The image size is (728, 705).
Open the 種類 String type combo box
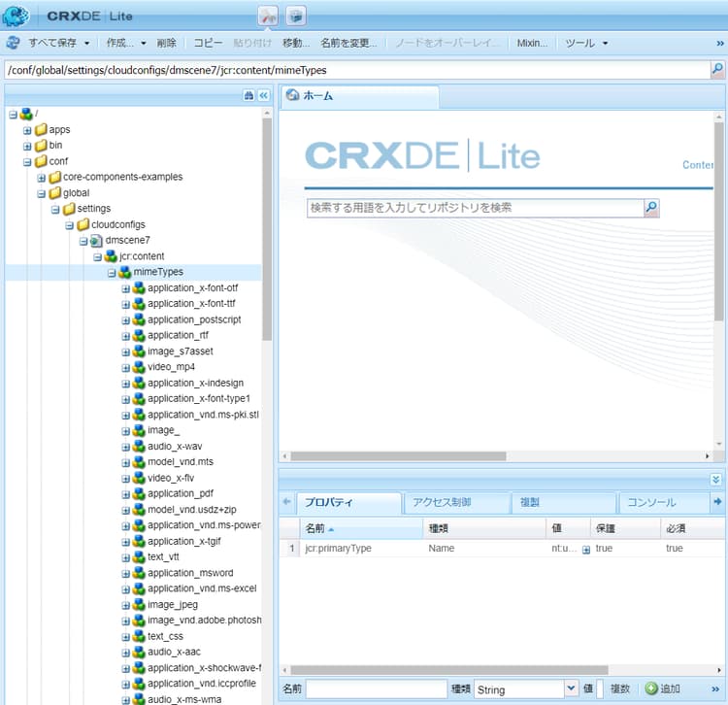point(525,689)
